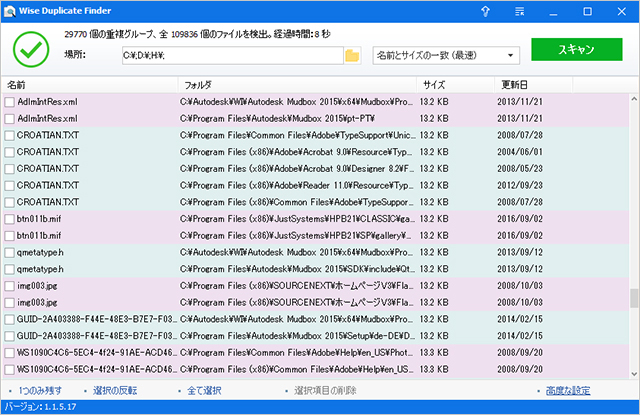
Task: Open the menu list icon in title bar
Action: 519,11
